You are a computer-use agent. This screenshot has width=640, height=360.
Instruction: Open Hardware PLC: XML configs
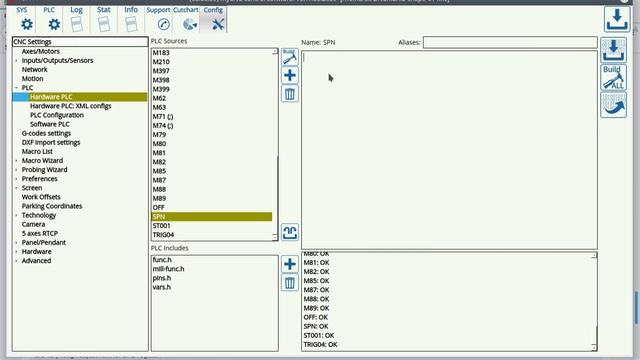[x=71, y=106]
